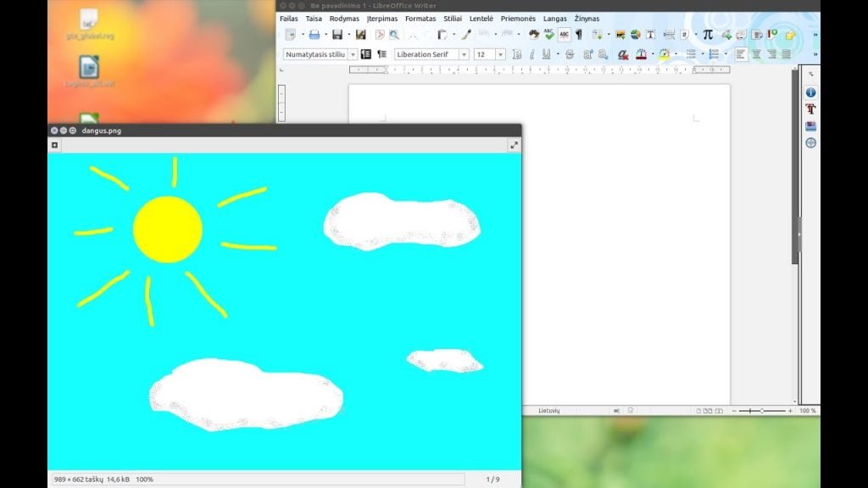
Task: Expand the Numatytasis stilius paragraph style list
Action: pos(353,54)
